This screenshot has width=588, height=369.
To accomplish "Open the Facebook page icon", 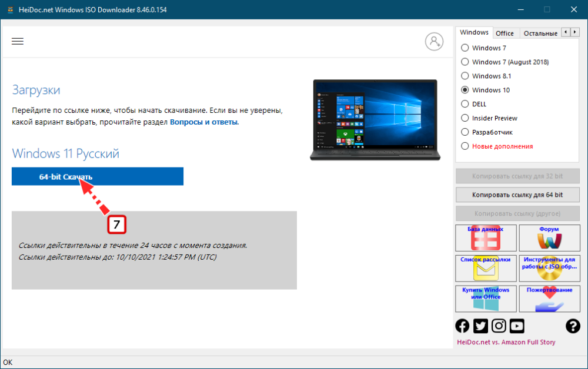I will [x=462, y=326].
